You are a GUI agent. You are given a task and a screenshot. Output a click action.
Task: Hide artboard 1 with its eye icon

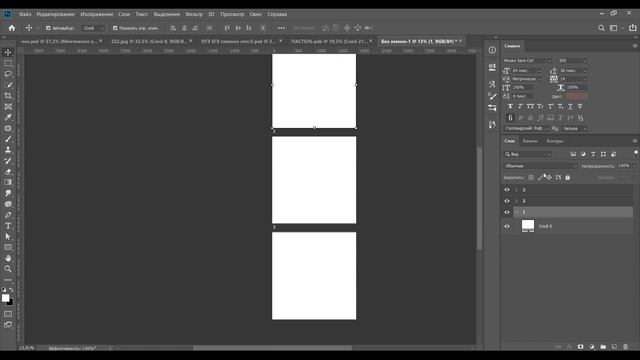(x=507, y=212)
